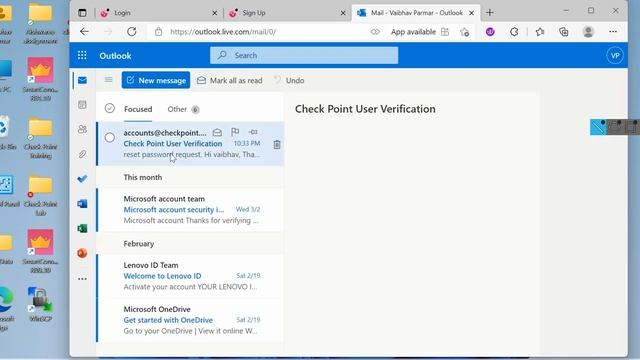Screen dimensions: 640x360
Task: Toggle the folder pane hamburger menu
Action: click(108, 80)
